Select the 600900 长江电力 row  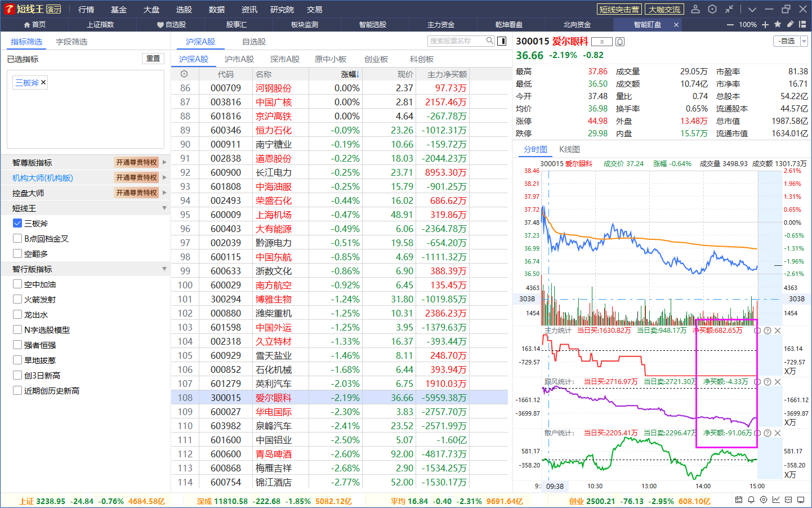[x=340, y=172]
